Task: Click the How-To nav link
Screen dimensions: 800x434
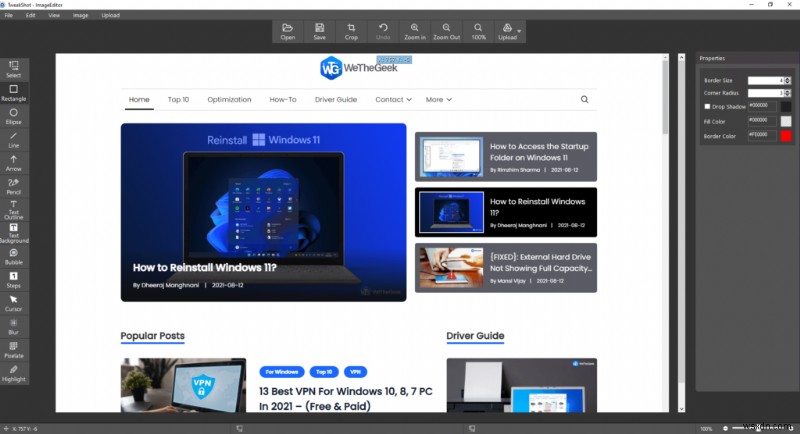Action: (283, 99)
